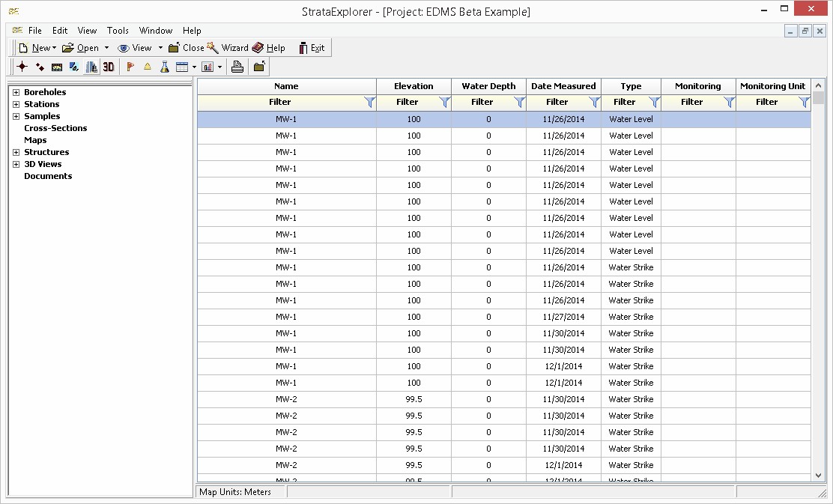Screen dimensions: 833x504
Task: Open the New button dropdown arrow
Action: [55, 48]
